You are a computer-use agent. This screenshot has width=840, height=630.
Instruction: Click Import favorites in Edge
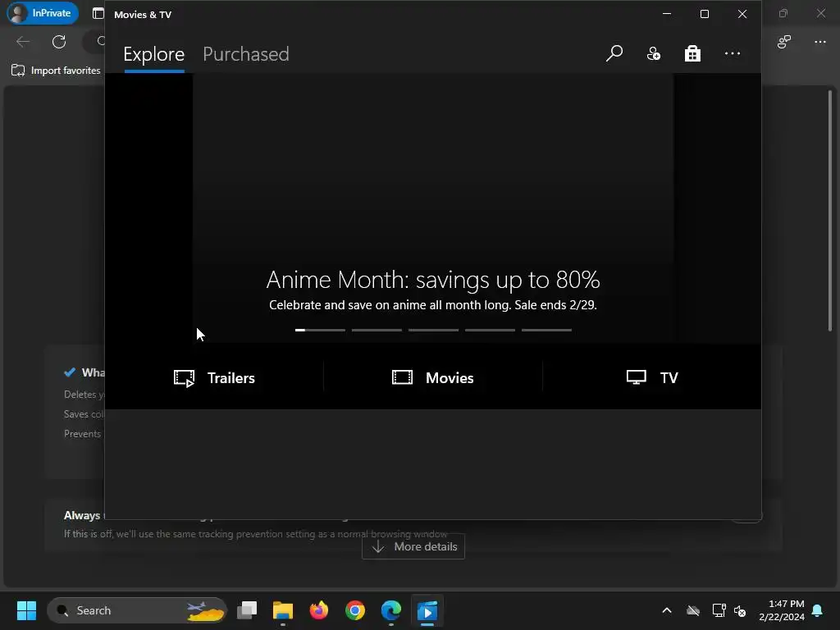(56, 71)
